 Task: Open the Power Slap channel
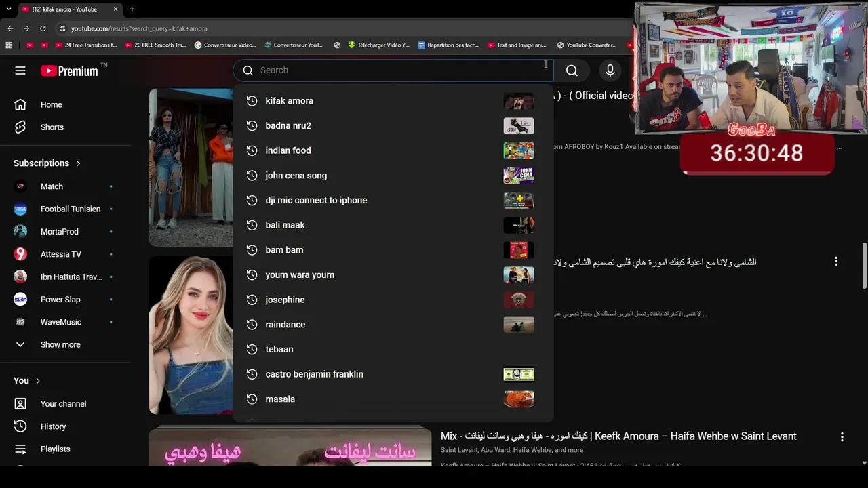[x=66, y=300]
